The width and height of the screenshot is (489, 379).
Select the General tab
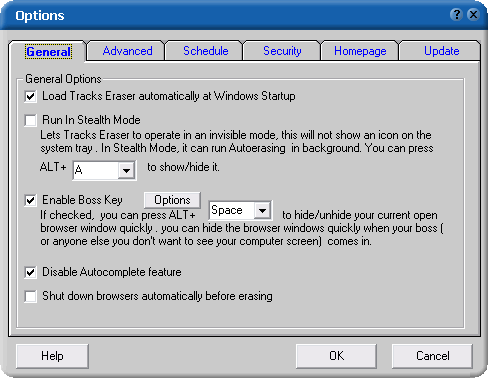(48, 52)
